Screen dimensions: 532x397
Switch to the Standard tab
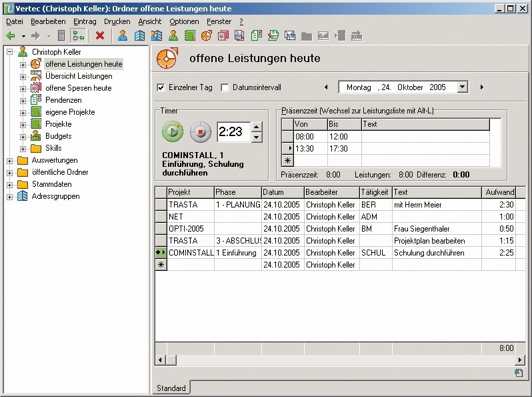tap(171, 388)
